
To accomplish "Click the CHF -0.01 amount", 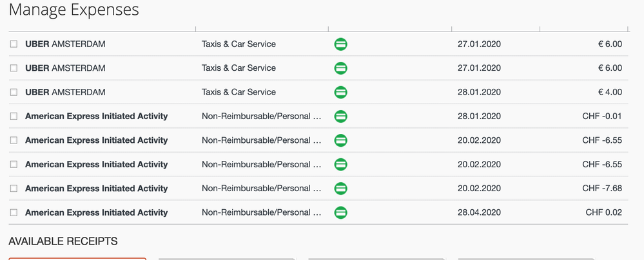I will pos(602,116).
